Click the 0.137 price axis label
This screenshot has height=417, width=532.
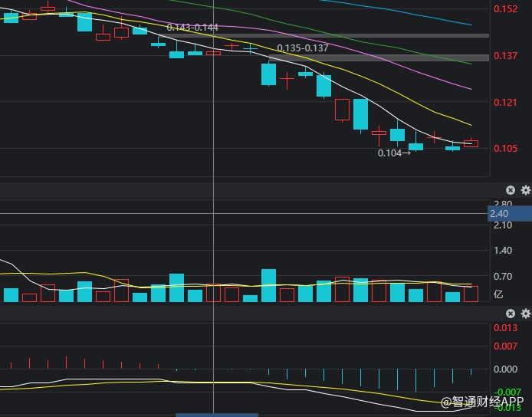[x=505, y=56]
